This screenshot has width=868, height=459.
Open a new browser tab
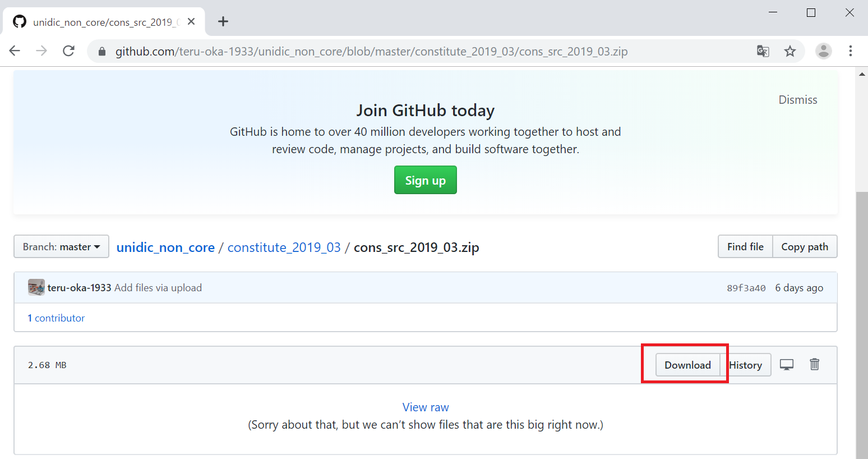point(223,21)
